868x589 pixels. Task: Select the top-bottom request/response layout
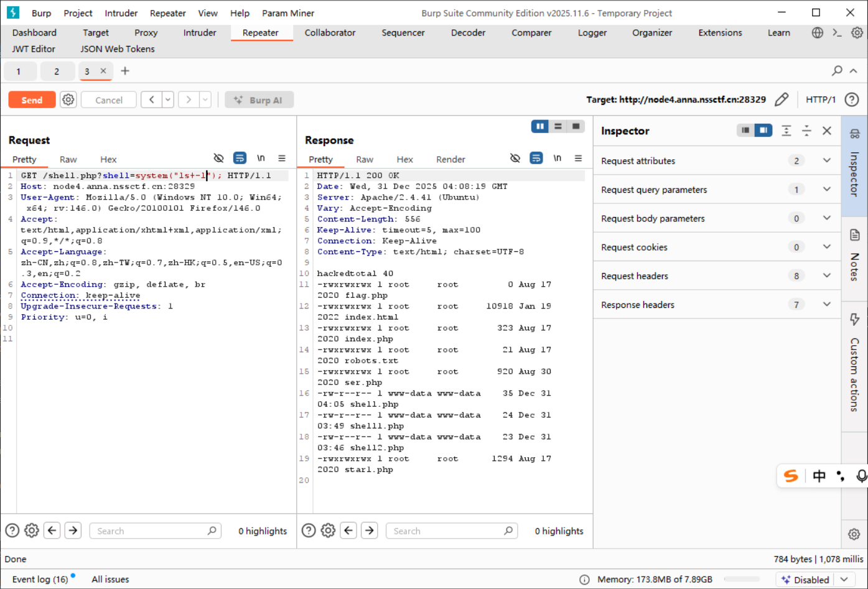point(558,126)
